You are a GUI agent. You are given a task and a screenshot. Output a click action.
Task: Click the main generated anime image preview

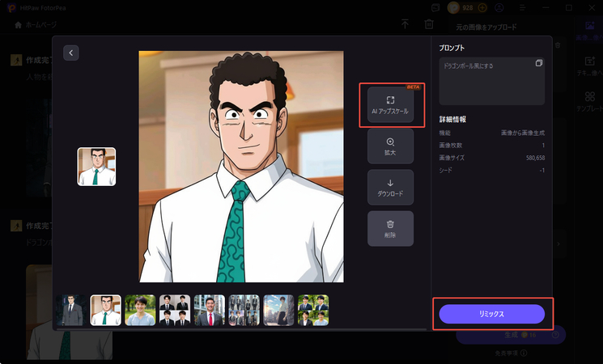pyautogui.click(x=241, y=167)
